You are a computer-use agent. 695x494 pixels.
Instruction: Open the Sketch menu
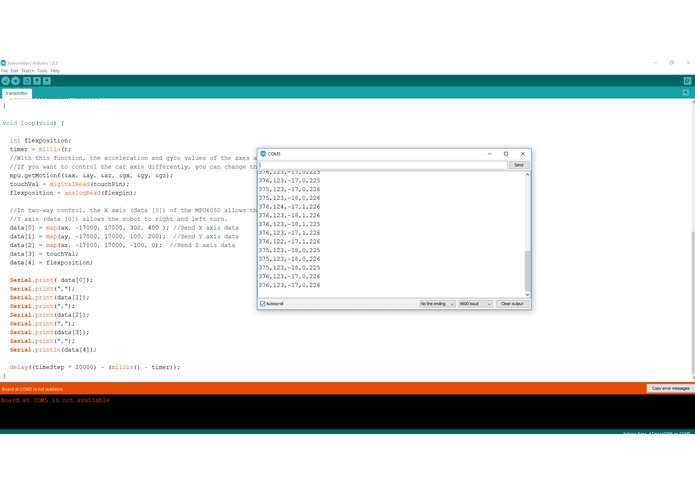[27, 71]
